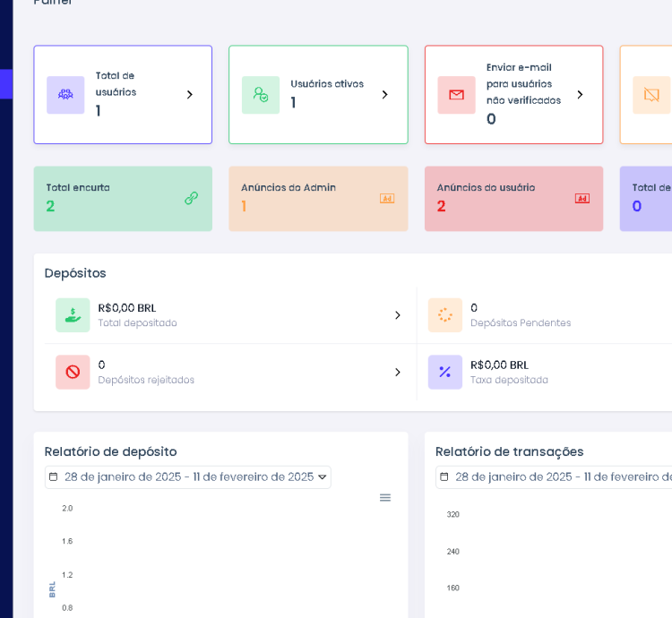Open Depósitos rejeitados details arrow
Image resolution: width=672 pixels, height=618 pixels.
click(x=398, y=372)
